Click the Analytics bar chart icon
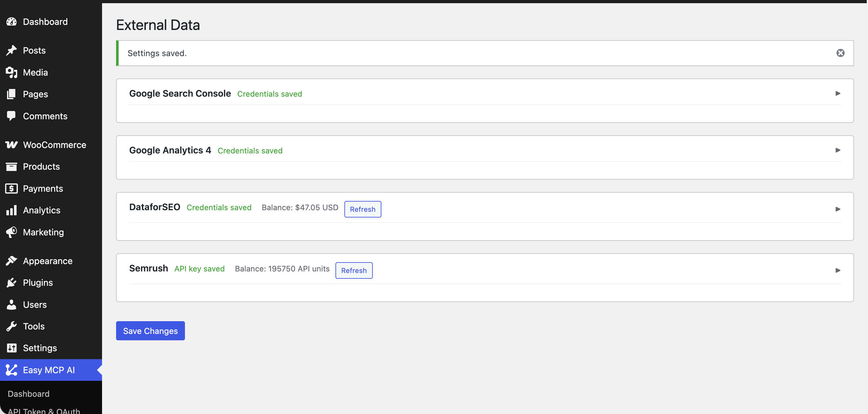Screen dimensions: 868x414 coord(11,210)
